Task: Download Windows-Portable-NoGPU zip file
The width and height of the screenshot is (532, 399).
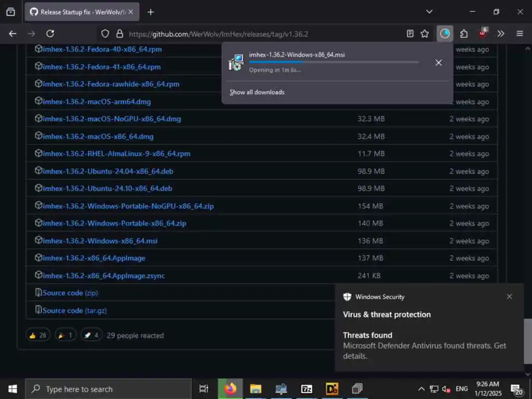Action: coord(128,206)
